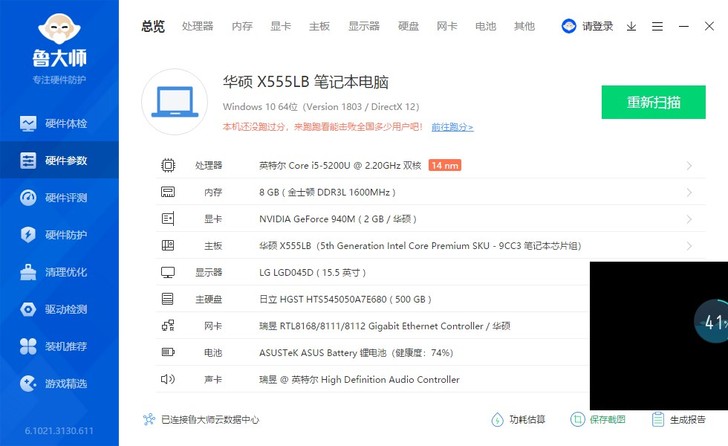The image size is (728, 446).
Task: Open 硬件体检 in the sidebar
Action: [x=59, y=123]
